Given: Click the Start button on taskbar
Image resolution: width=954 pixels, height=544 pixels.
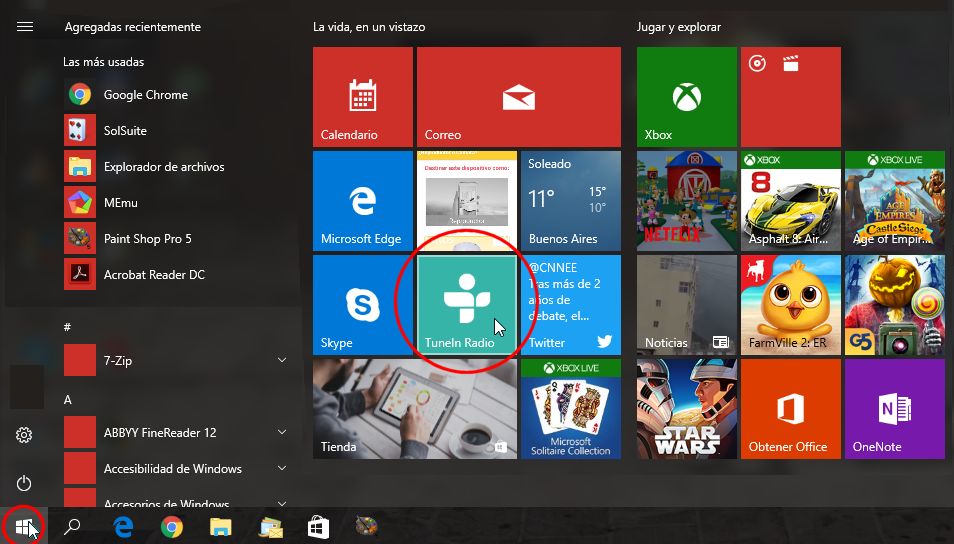Looking at the screenshot, I should click(x=24, y=527).
